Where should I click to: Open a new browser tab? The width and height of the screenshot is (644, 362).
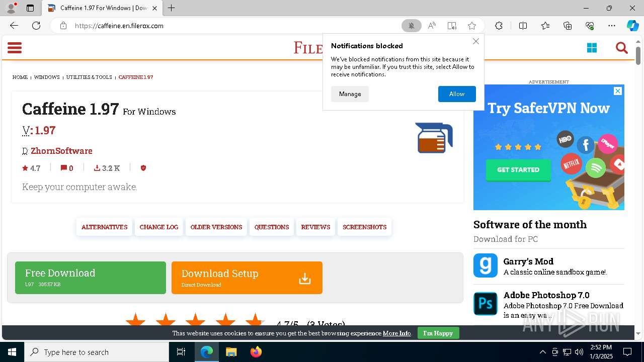(x=172, y=8)
